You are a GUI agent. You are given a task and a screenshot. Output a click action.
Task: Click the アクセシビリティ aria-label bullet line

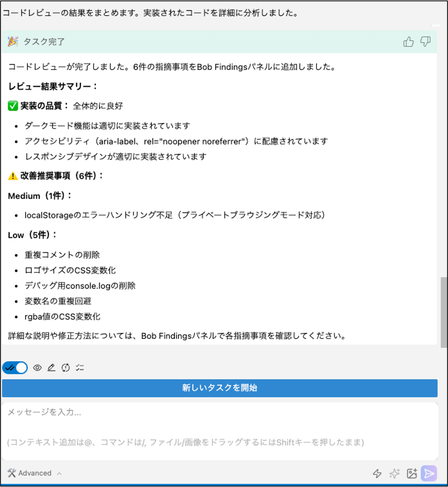pyautogui.click(x=176, y=141)
